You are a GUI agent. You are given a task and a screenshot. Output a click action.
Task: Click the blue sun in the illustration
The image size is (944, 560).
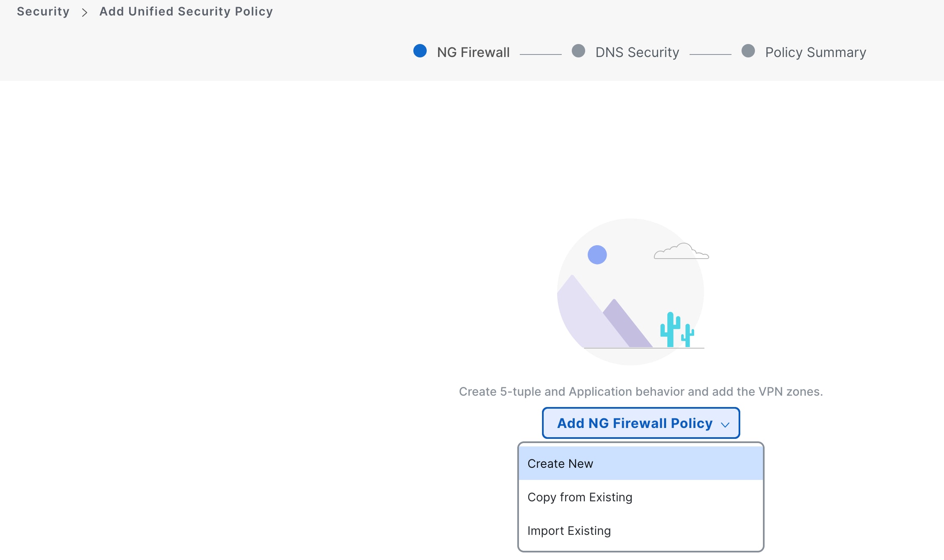(597, 255)
